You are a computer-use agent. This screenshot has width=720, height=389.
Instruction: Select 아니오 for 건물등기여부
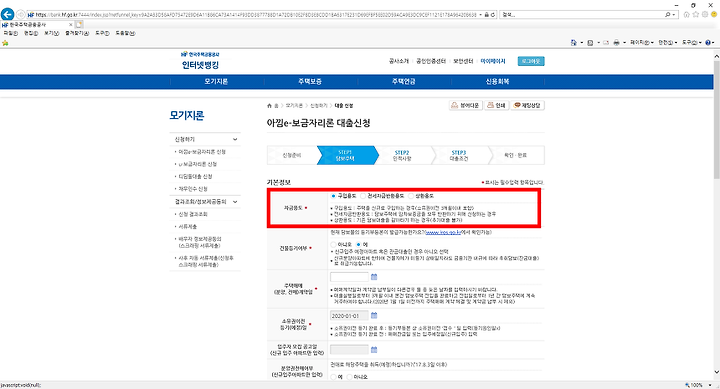click(x=333, y=244)
